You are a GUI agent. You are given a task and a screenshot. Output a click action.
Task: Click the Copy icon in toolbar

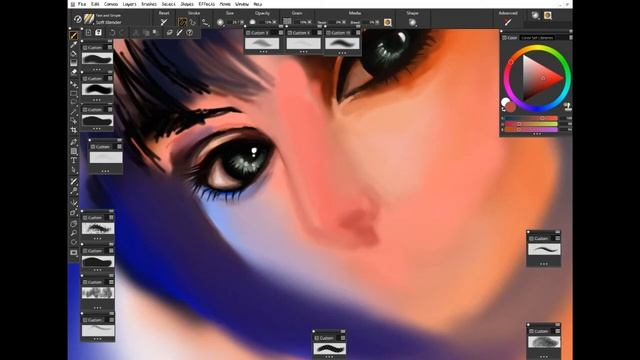[x=146, y=33]
